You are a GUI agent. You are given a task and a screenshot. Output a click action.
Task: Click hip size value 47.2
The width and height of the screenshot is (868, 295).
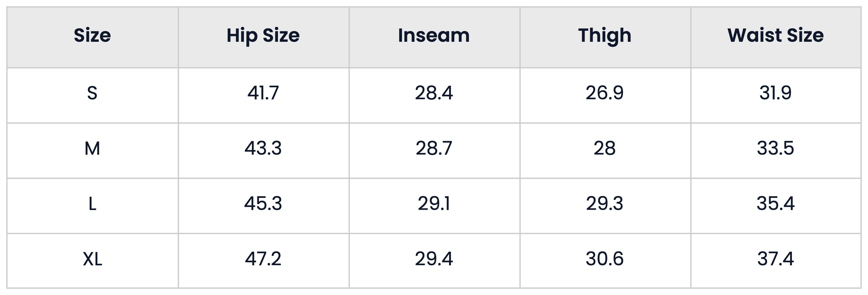coord(263,259)
